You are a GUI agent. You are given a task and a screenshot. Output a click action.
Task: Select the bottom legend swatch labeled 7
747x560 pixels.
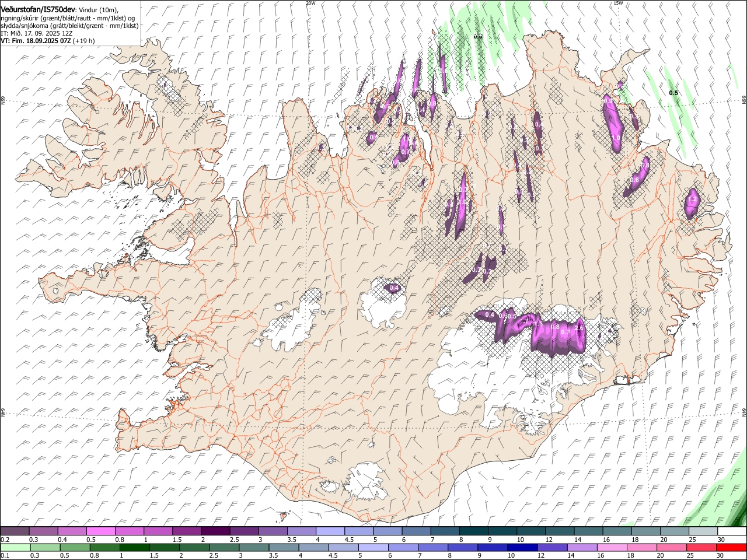[x=432, y=548]
